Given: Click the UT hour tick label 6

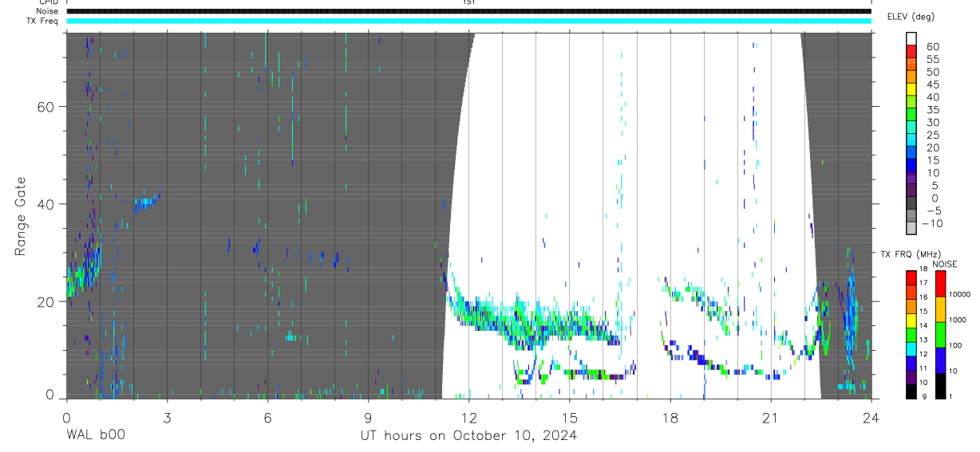Looking at the screenshot, I should 267,419.
